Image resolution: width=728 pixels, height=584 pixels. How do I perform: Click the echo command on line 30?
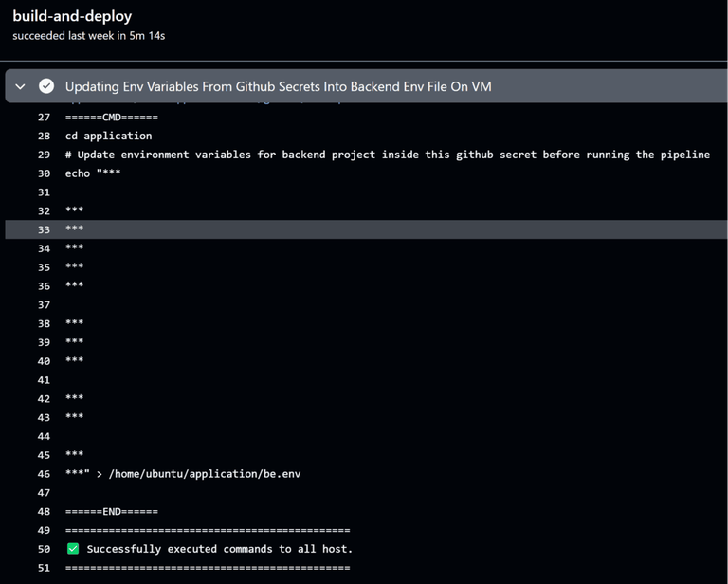pyautogui.click(x=93, y=173)
